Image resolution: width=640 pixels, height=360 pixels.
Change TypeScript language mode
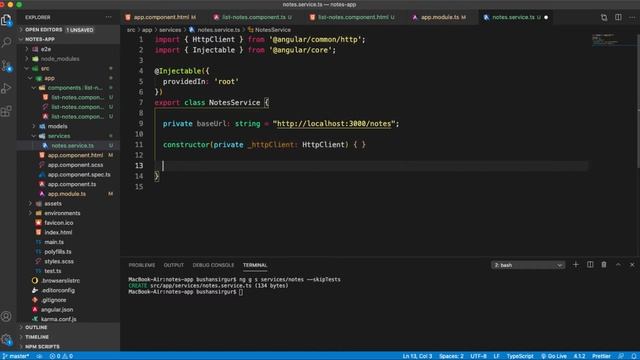pyautogui.click(x=520, y=356)
